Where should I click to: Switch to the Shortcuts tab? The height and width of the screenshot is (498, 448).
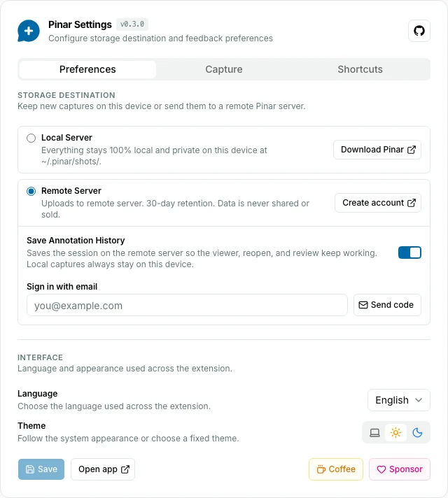(360, 69)
